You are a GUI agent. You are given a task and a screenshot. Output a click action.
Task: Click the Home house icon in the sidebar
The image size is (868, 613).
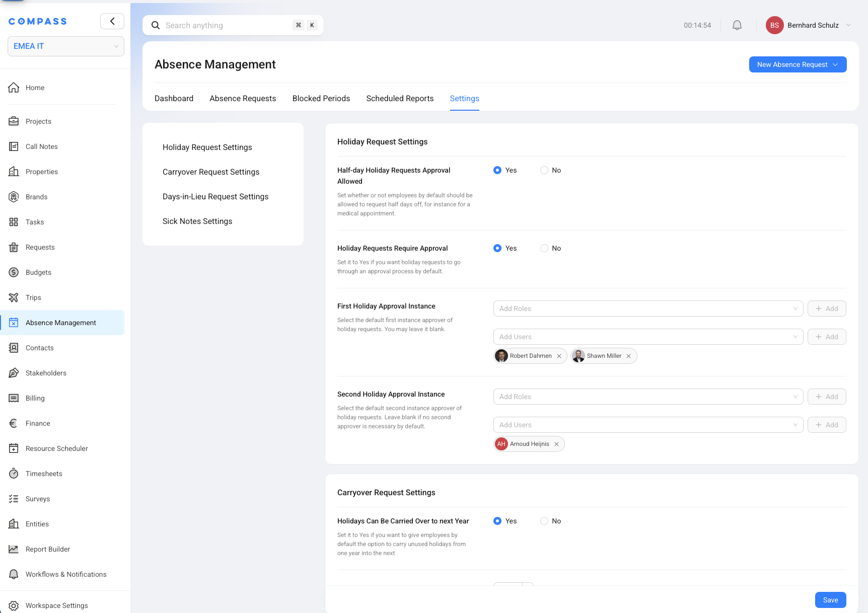click(x=14, y=88)
